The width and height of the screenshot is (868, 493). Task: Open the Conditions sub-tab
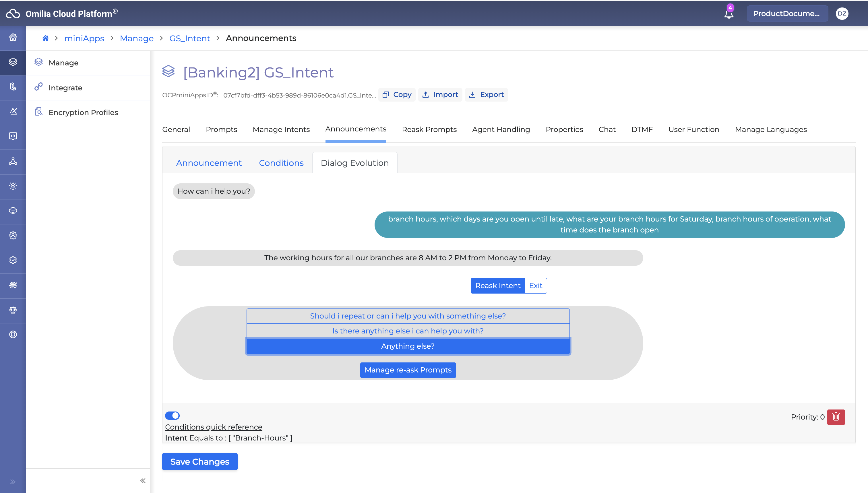click(281, 163)
